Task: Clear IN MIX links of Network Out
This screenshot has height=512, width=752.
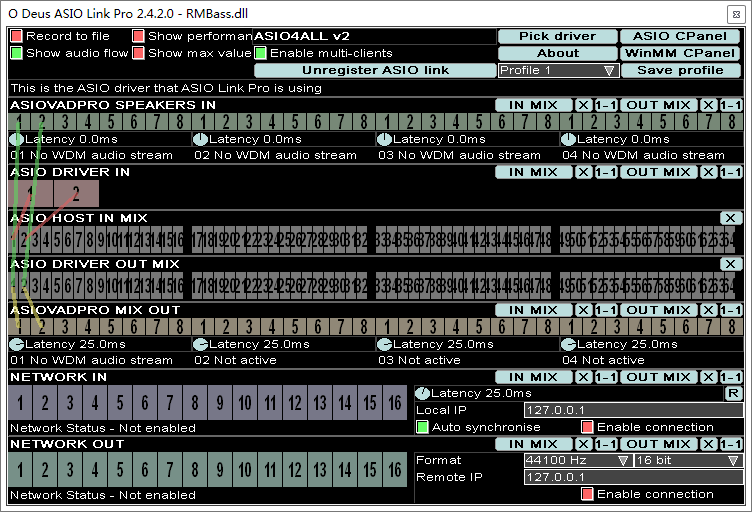Action: click(x=583, y=444)
